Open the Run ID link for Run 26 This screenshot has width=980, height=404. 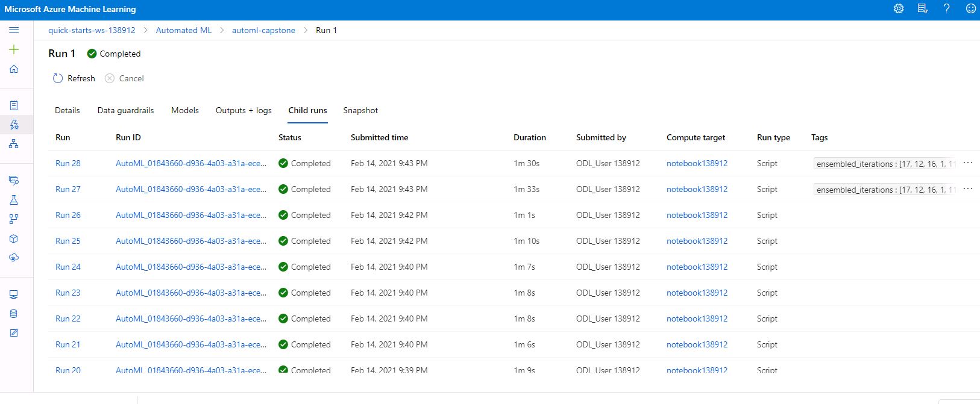(x=191, y=215)
